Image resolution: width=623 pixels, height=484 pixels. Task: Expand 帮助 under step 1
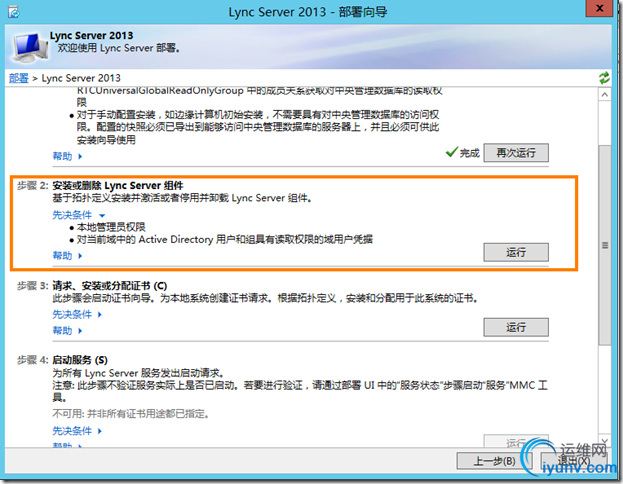(67, 156)
